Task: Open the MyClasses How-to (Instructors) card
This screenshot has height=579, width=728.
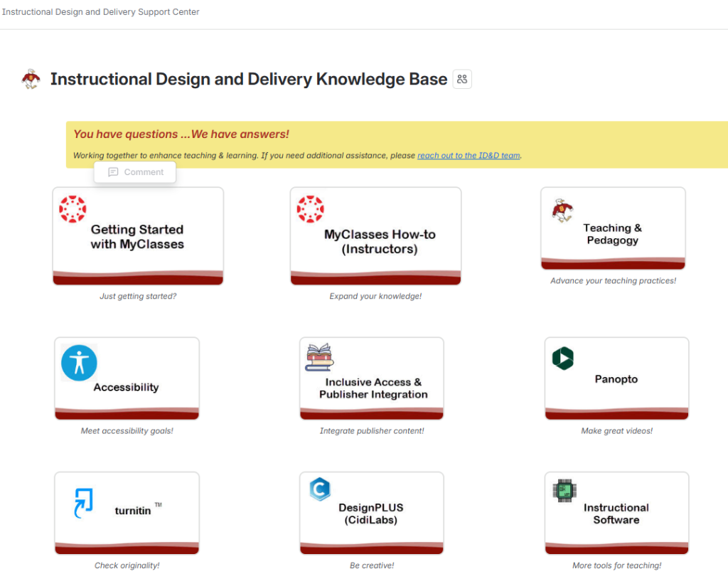Action: pos(375,236)
